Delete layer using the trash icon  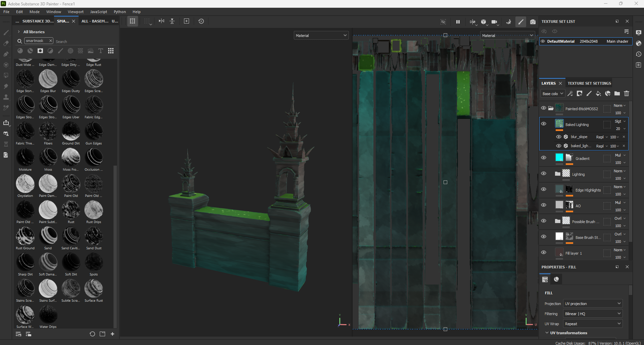627,93
